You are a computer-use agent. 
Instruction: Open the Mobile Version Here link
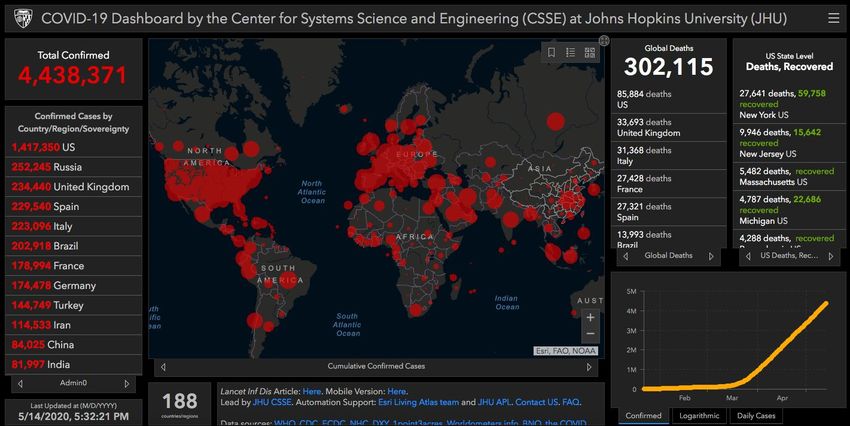click(x=397, y=391)
